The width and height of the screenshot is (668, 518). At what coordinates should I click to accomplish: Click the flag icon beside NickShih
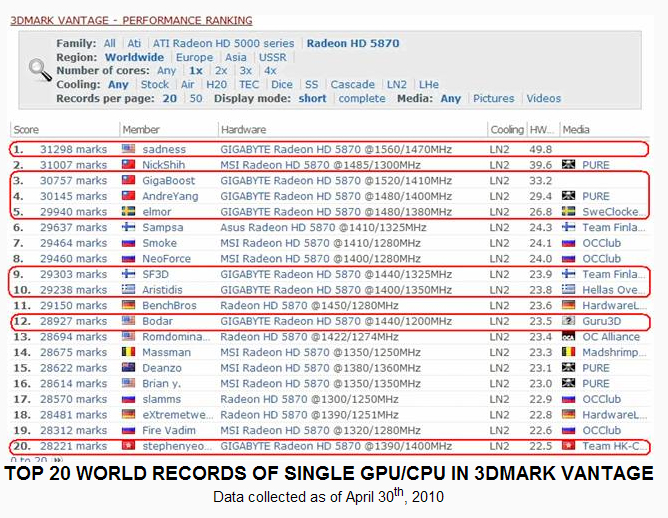128,164
